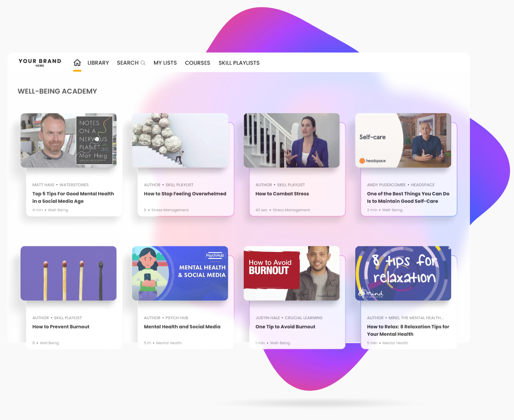Screen dimensions: 514x420
Task: Open Notes on a Nervous Planet thumbnail
Action: 69,141
